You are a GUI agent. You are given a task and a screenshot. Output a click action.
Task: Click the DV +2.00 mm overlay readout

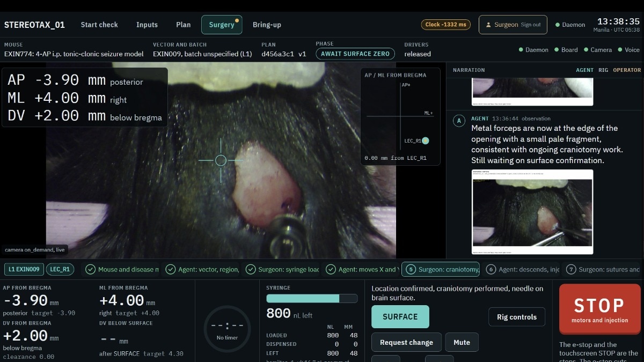tap(84, 116)
